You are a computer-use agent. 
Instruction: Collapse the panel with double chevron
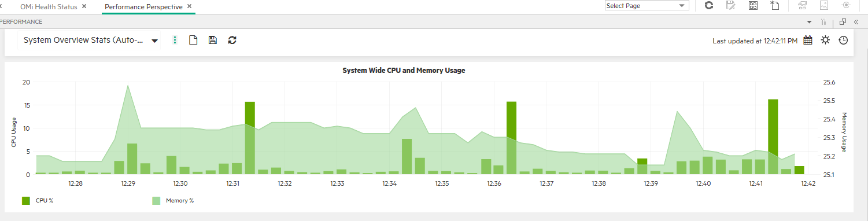pos(856,22)
